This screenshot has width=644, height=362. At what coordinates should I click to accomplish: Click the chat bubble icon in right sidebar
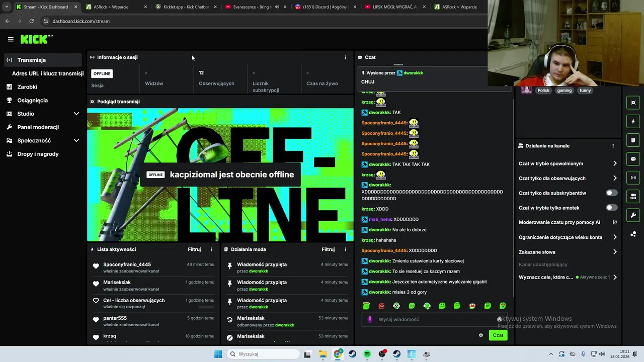click(633, 159)
